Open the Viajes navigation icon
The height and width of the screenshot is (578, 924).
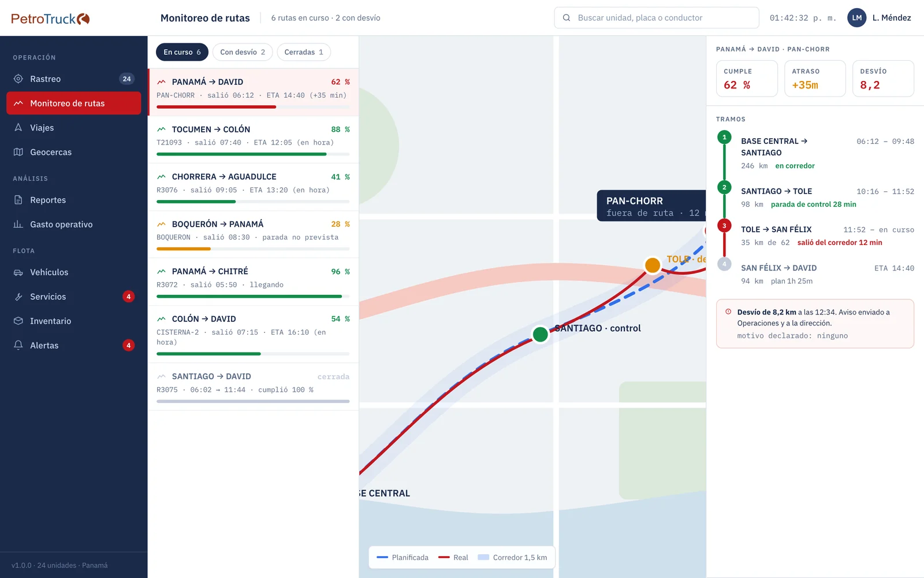point(18,127)
